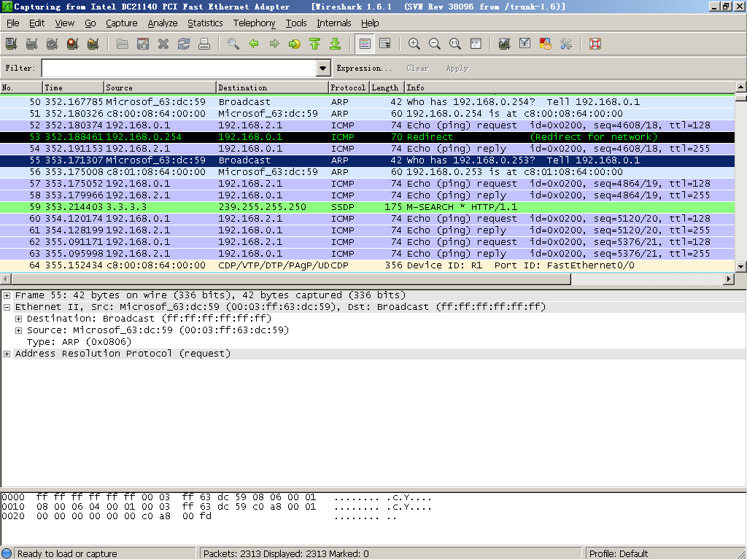Expand the Frame 55 tree node
This screenshot has width=747, height=560.
pyautogui.click(x=7, y=295)
